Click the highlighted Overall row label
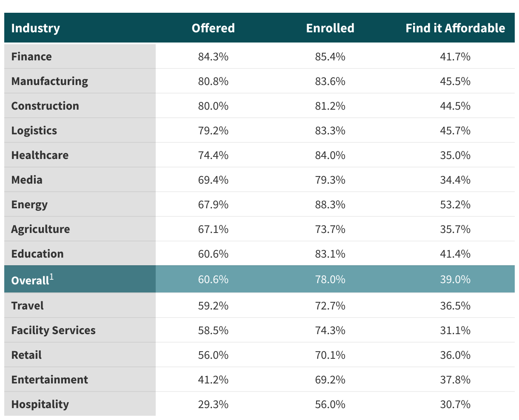 [x=30, y=280]
